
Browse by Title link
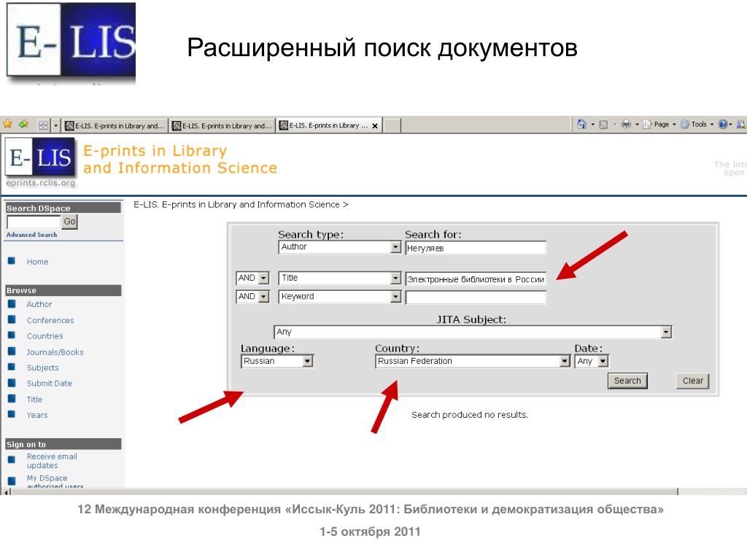34,400
